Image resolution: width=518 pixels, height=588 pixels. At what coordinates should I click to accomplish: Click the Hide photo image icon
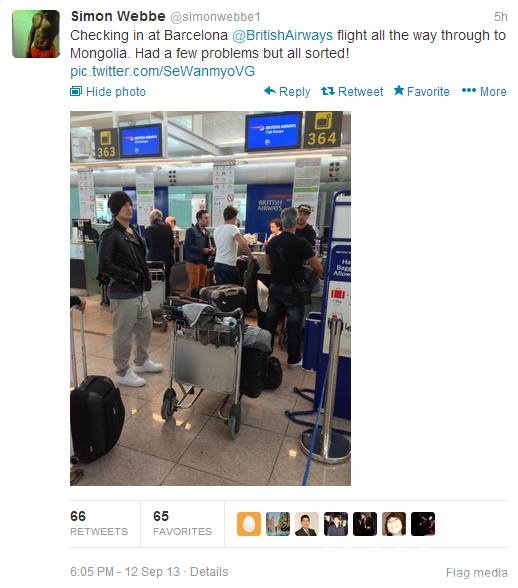pyautogui.click(x=76, y=91)
